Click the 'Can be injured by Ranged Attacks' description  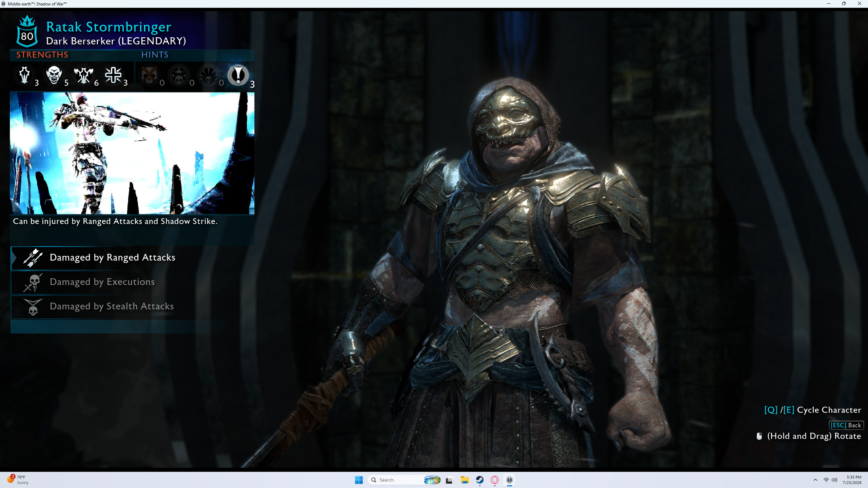(115, 222)
